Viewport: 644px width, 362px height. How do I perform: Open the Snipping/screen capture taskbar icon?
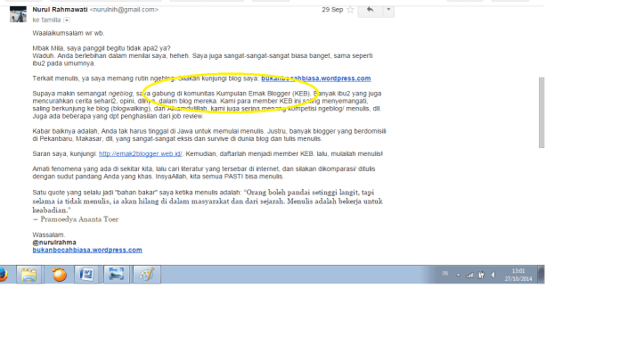tap(116, 275)
